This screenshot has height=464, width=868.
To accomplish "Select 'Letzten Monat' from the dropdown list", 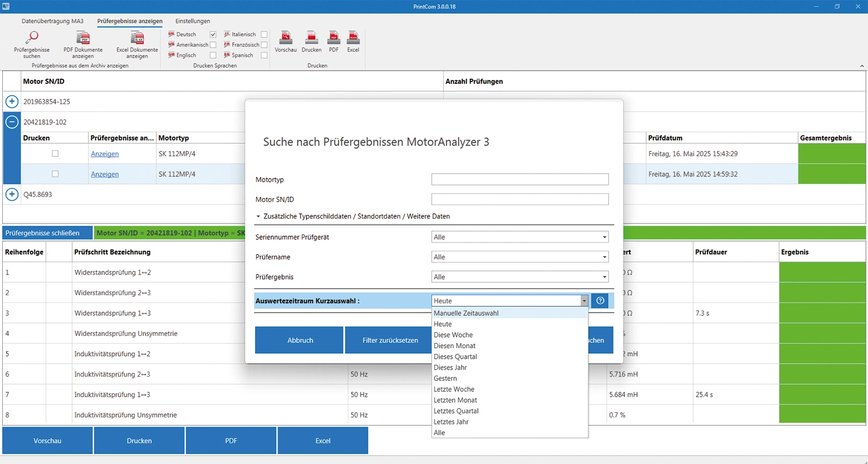I will tap(455, 400).
